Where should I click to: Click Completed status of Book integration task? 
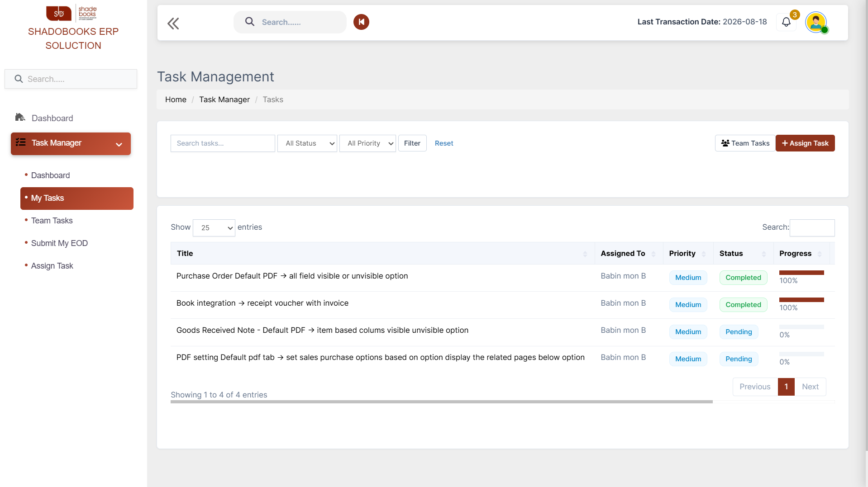click(x=743, y=305)
